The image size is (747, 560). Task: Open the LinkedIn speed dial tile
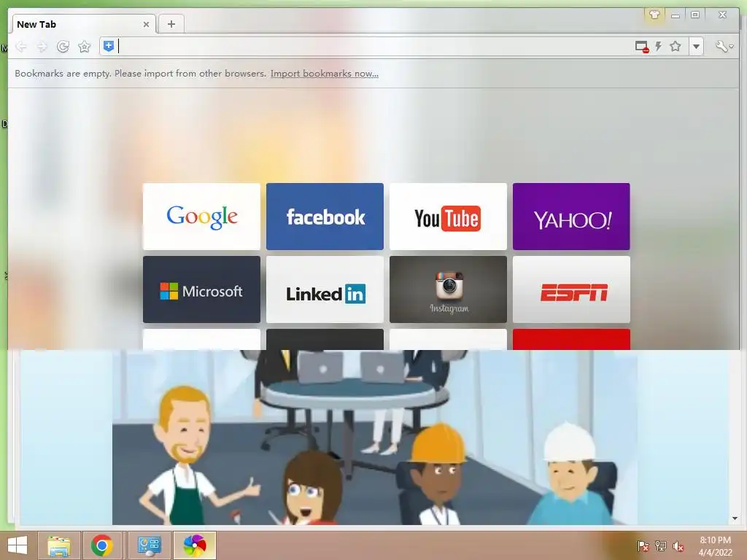[x=325, y=289]
